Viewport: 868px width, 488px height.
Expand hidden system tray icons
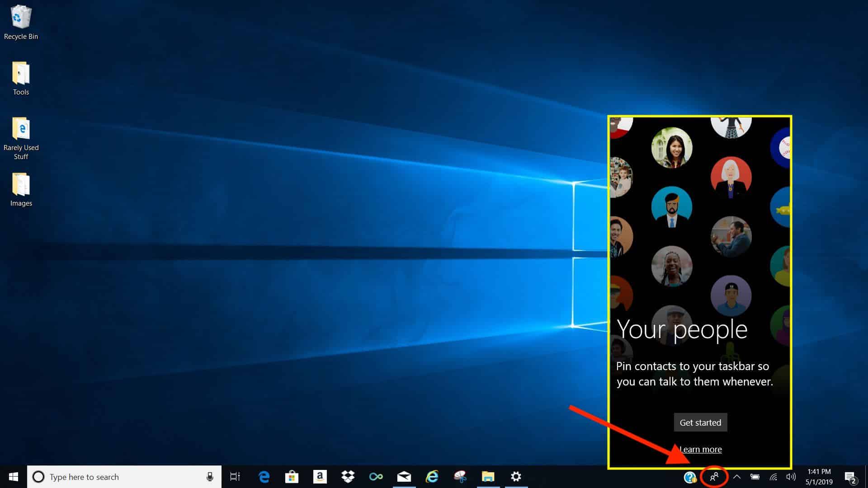coord(737,477)
